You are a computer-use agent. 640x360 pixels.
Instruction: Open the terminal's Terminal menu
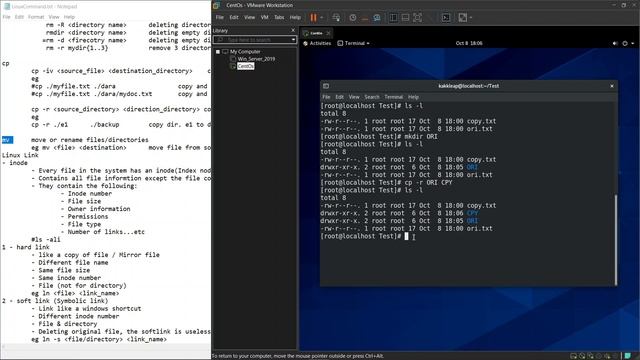tap(393, 97)
